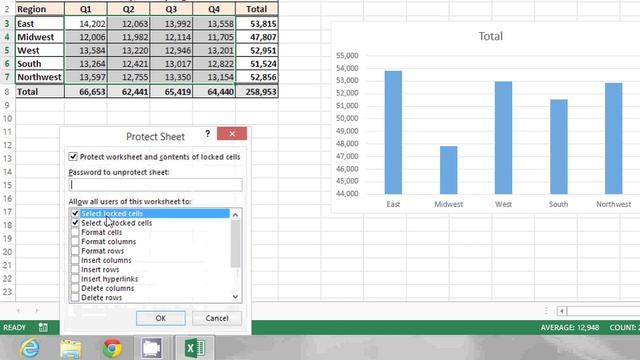Screen dimensions: 640x360
Task: Confirm protection with the OK button
Action: pyautogui.click(x=161, y=318)
